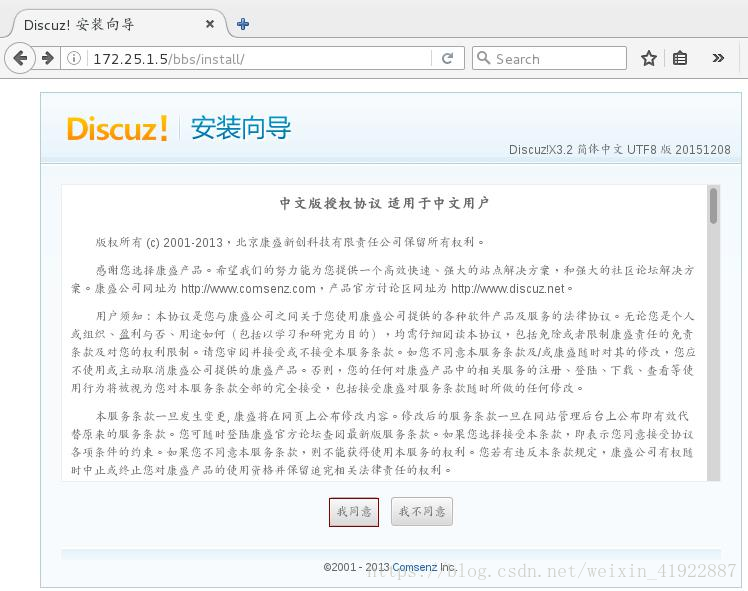Click the http://www.comsenz.com URL text

[x=248, y=289]
